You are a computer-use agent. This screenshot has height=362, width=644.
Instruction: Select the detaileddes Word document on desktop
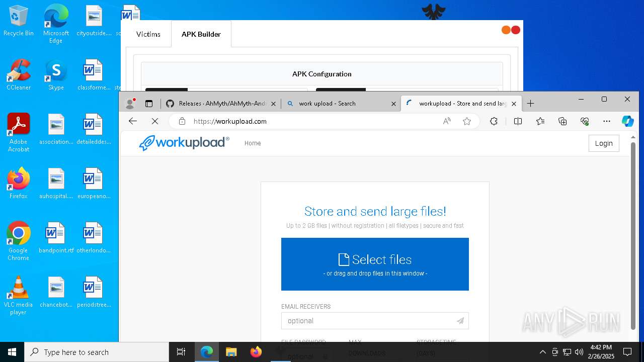[94, 129]
